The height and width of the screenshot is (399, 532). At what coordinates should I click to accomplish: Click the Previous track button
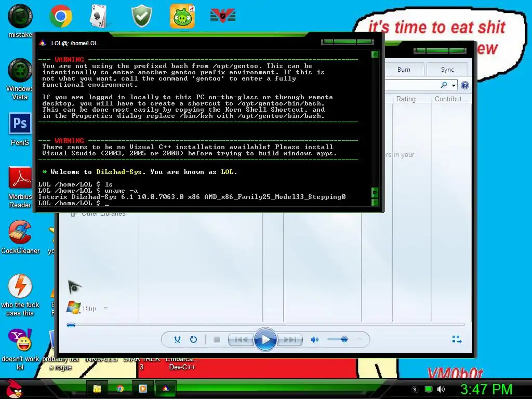point(241,340)
